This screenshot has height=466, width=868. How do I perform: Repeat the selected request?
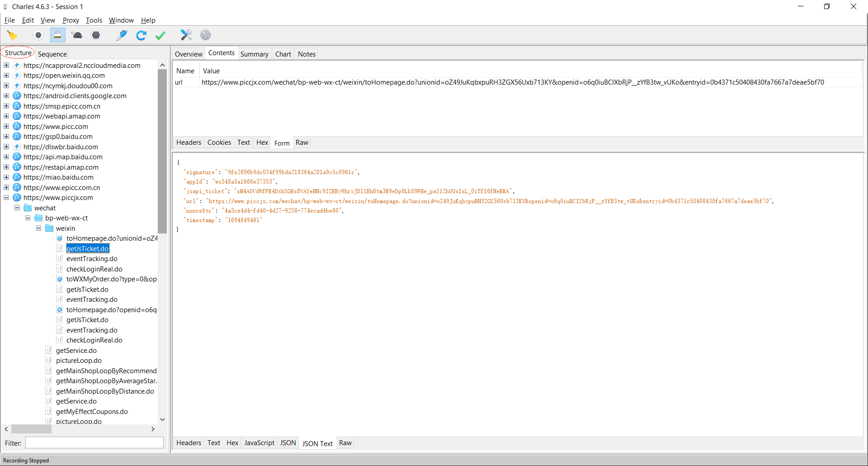pyautogui.click(x=141, y=35)
